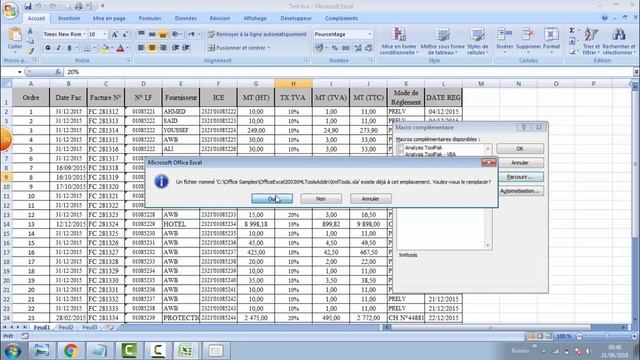Click the fill color paint bucket
Viewport: 640px width, 360px height.
pyautogui.click(x=104, y=48)
